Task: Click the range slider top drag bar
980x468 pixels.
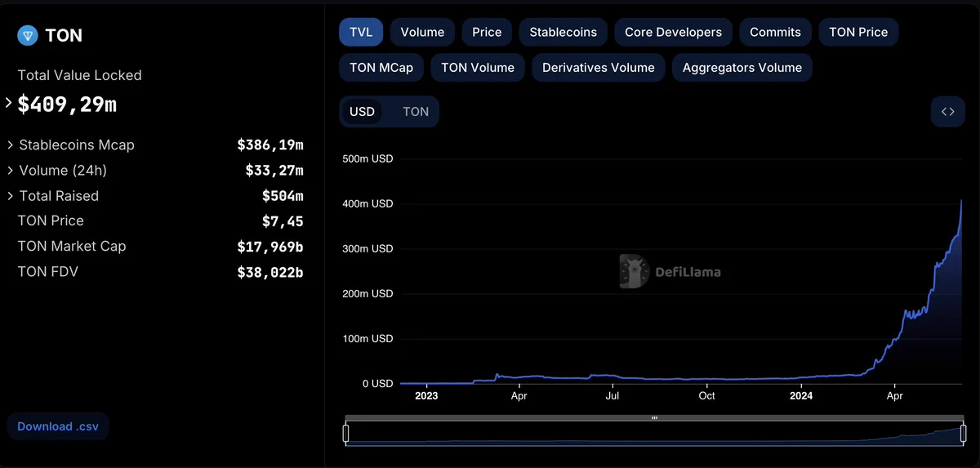Action: click(654, 417)
